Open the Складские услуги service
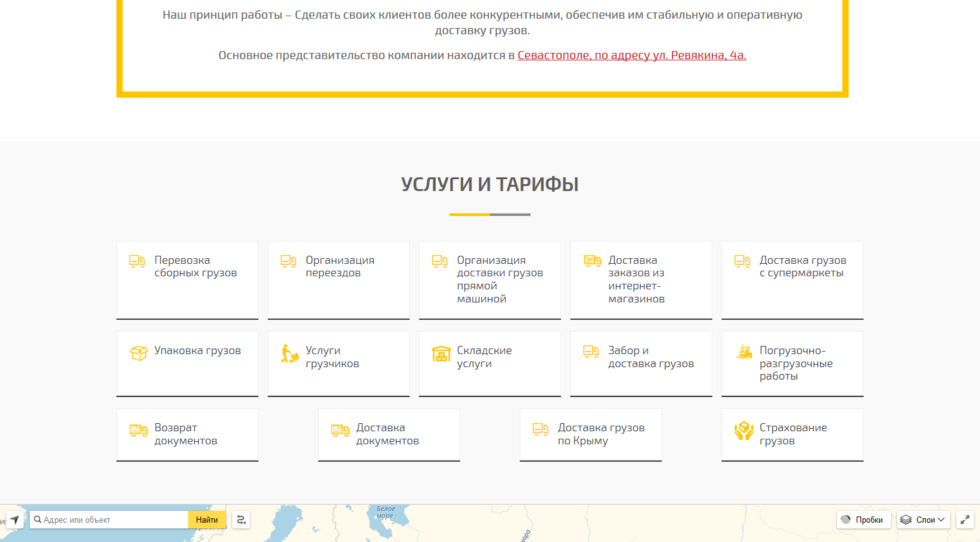The image size is (980, 542). click(490, 364)
